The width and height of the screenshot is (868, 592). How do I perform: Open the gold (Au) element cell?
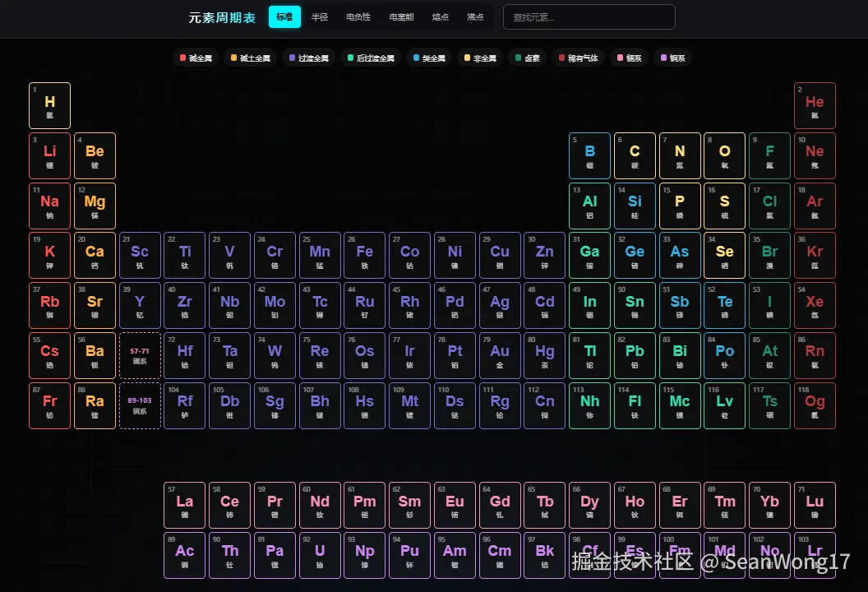click(x=500, y=355)
